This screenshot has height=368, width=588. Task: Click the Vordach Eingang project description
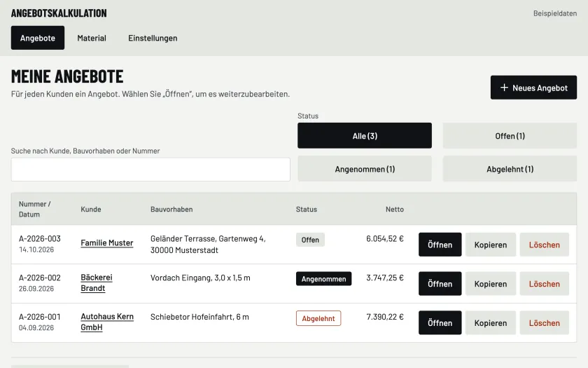(200, 278)
